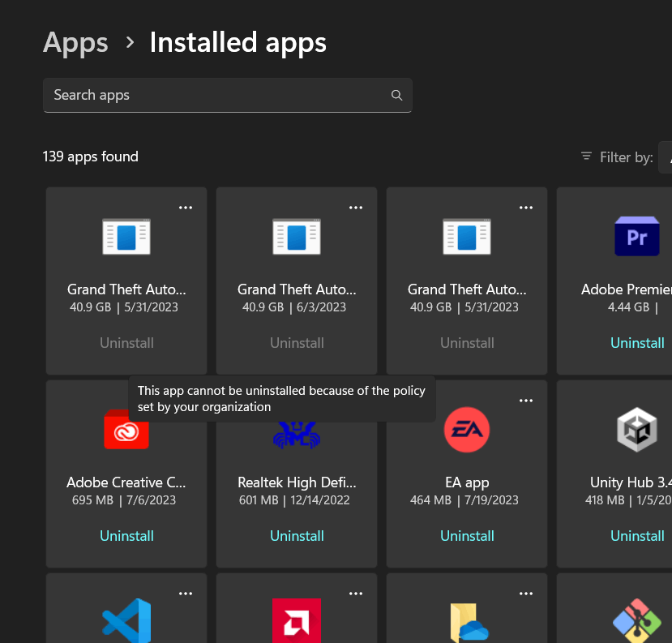Uninstall Realtek High Definition audio driver
The image size is (672, 643).
point(297,536)
